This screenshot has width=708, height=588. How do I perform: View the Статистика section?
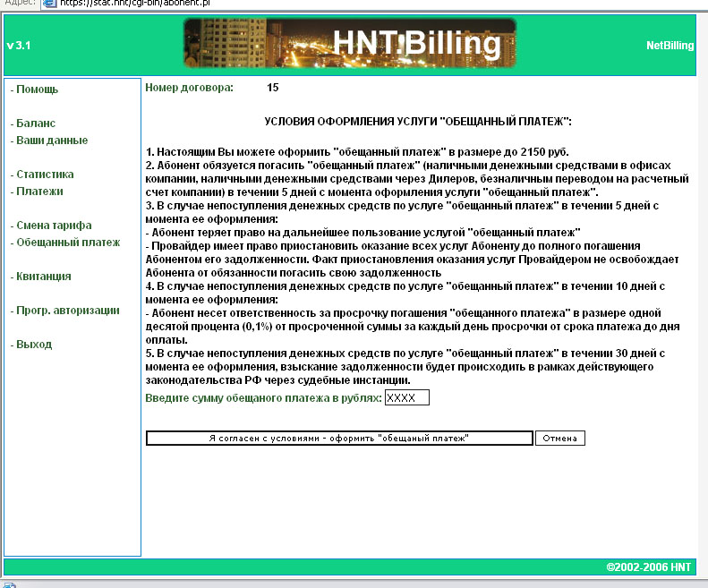click(x=45, y=175)
